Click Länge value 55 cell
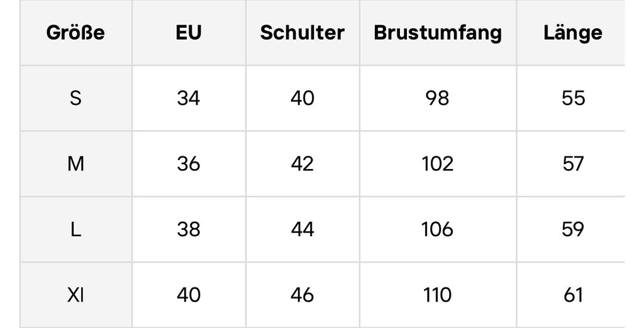This screenshot has width=644, height=328. [x=573, y=98]
